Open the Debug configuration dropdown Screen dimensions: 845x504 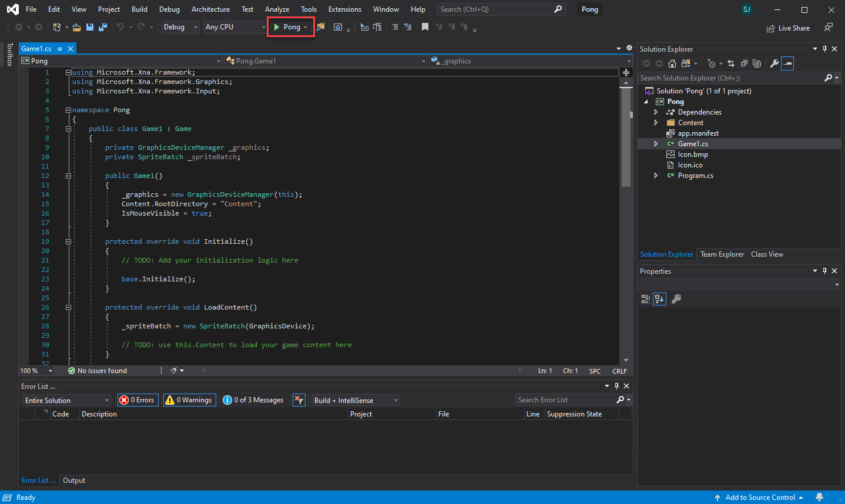tap(180, 27)
